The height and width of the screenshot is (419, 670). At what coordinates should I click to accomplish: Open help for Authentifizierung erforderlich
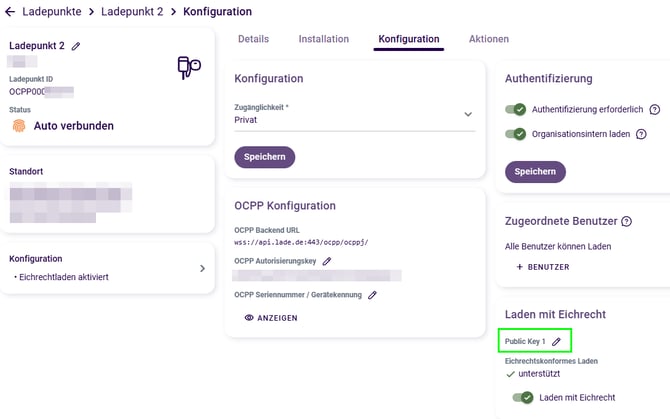click(x=655, y=110)
